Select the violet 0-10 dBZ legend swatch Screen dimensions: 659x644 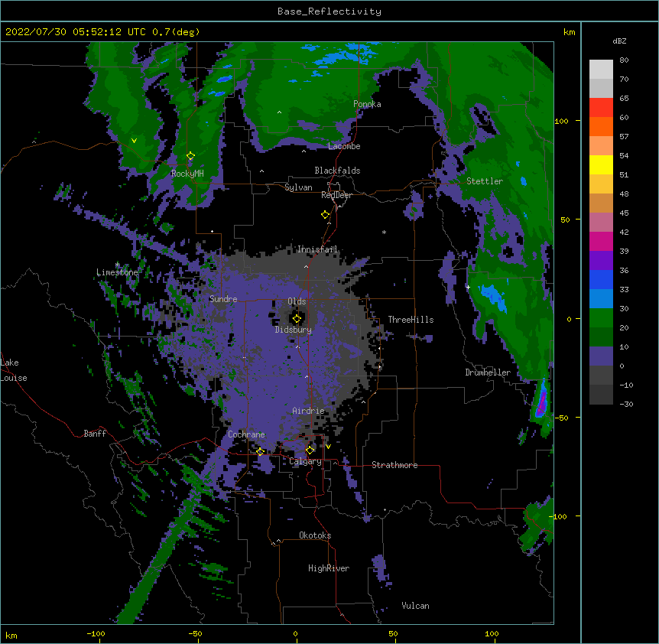click(601, 356)
